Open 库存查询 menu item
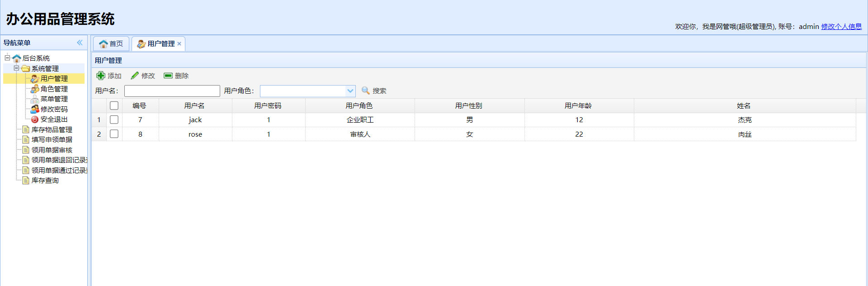868x286 pixels. [x=45, y=181]
